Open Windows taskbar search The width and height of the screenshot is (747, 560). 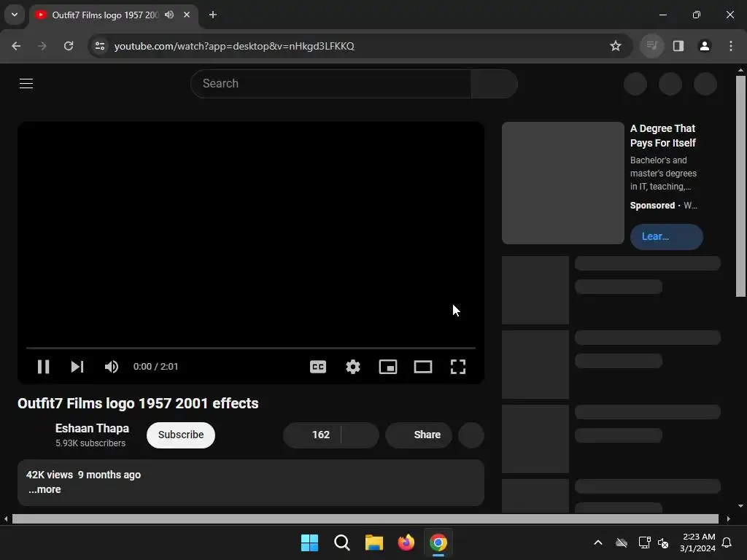coord(342,542)
